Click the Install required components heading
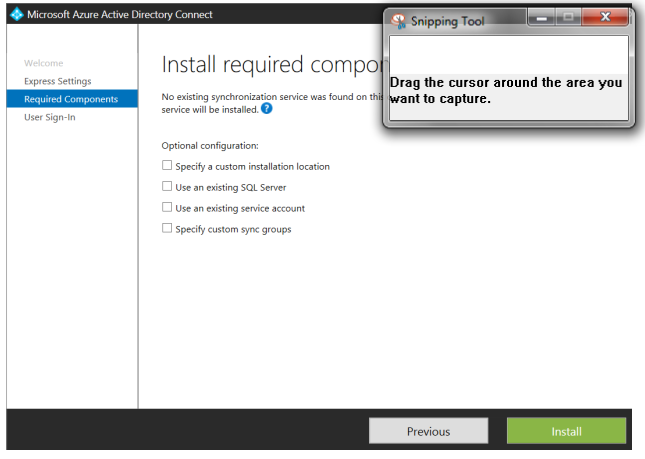 coord(275,65)
